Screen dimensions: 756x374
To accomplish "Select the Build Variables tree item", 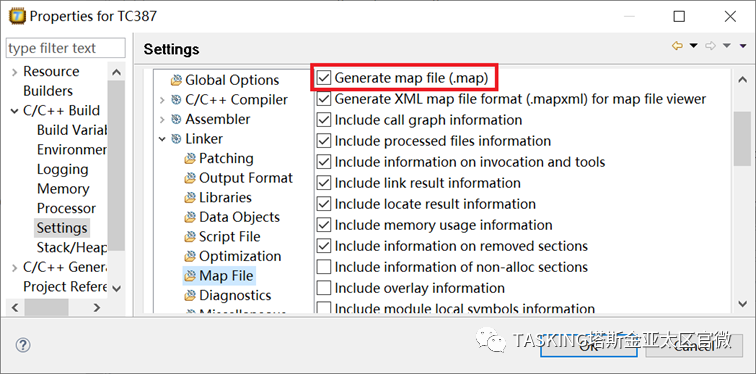I will (72, 130).
